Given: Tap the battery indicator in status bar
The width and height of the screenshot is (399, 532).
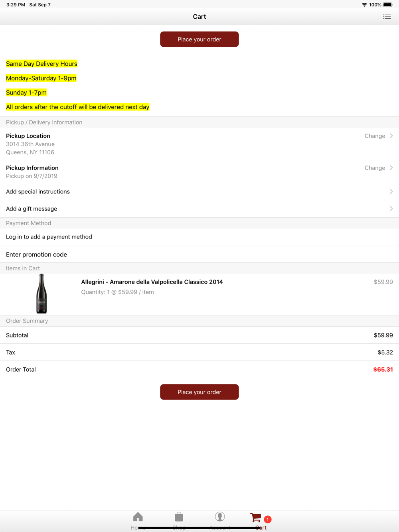Looking at the screenshot, I should (388, 5).
